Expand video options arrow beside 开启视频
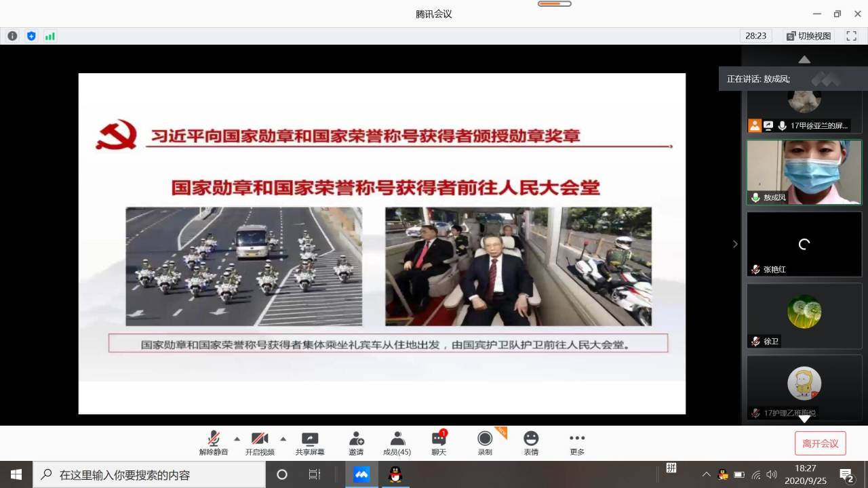This screenshot has height=488, width=868. (283, 439)
